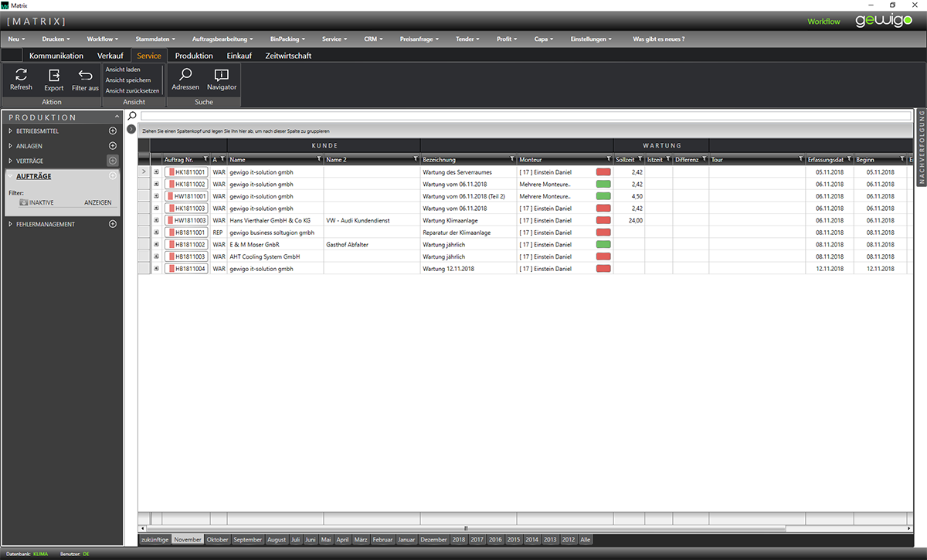Image resolution: width=927 pixels, height=560 pixels.
Task: Click the plus icon beside Verträge
Action: point(113,161)
